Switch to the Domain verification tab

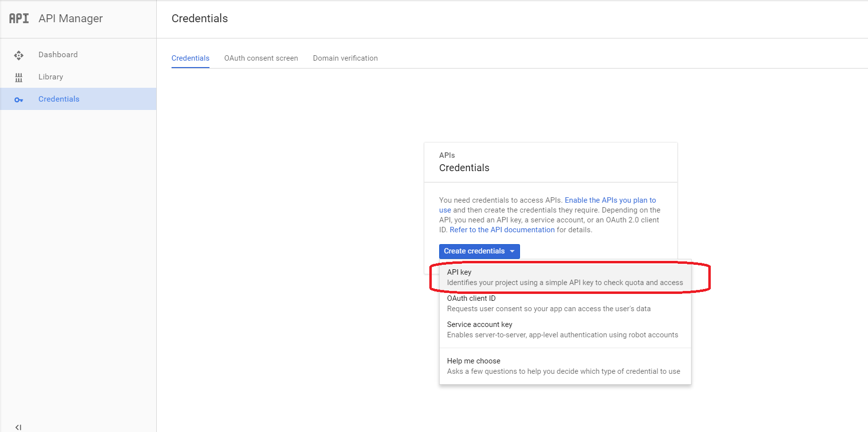346,58
